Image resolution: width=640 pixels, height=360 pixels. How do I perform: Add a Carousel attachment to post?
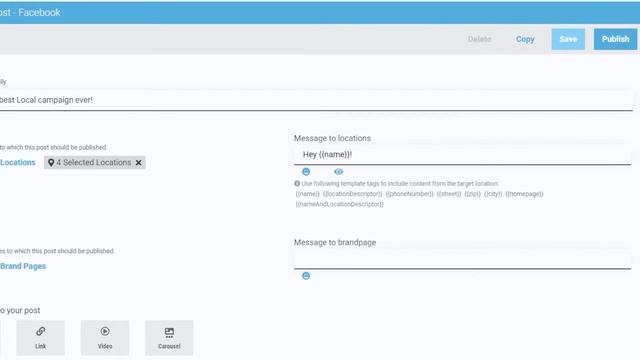pos(169,338)
